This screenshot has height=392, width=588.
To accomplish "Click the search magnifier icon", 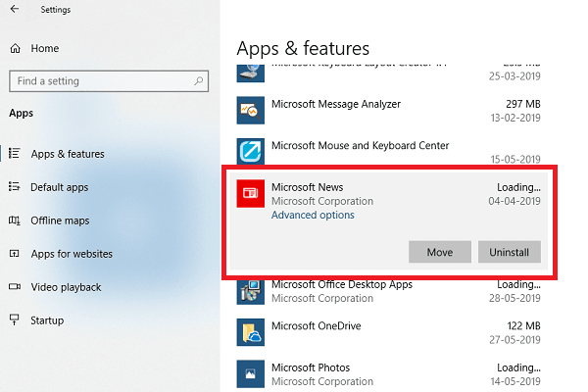I will click(x=199, y=80).
